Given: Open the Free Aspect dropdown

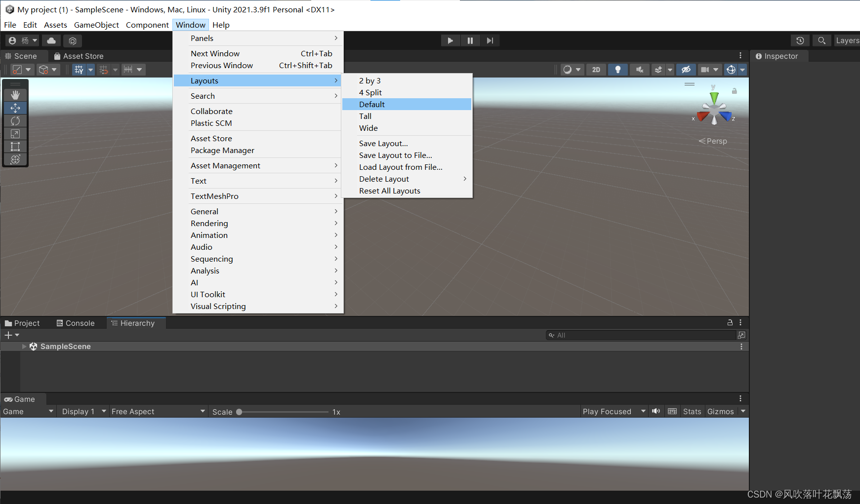Looking at the screenshot, I should coord(158,411).
